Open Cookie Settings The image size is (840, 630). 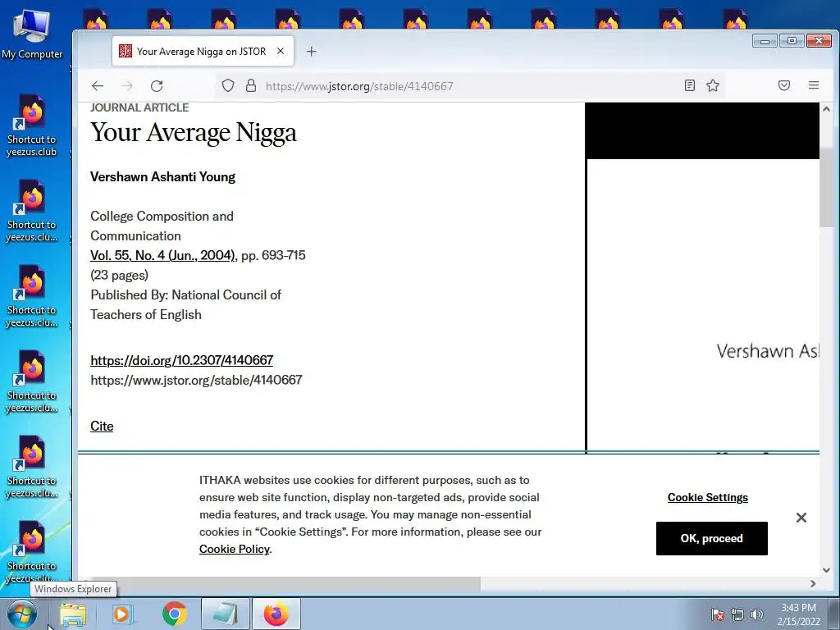pyautogui.click(x=708, y=497)
